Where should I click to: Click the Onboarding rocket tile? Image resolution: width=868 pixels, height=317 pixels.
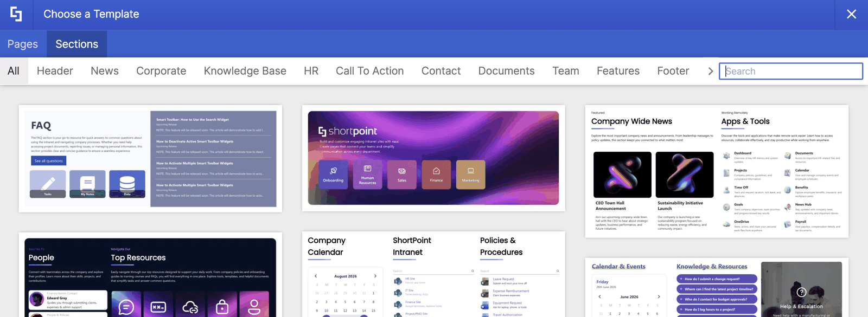coord(333,174)
